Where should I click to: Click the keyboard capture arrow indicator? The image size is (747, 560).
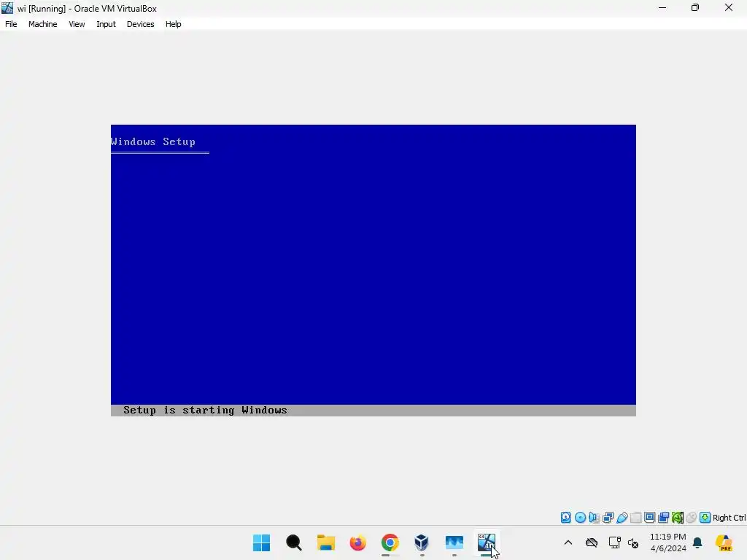[x=705, y=518]
